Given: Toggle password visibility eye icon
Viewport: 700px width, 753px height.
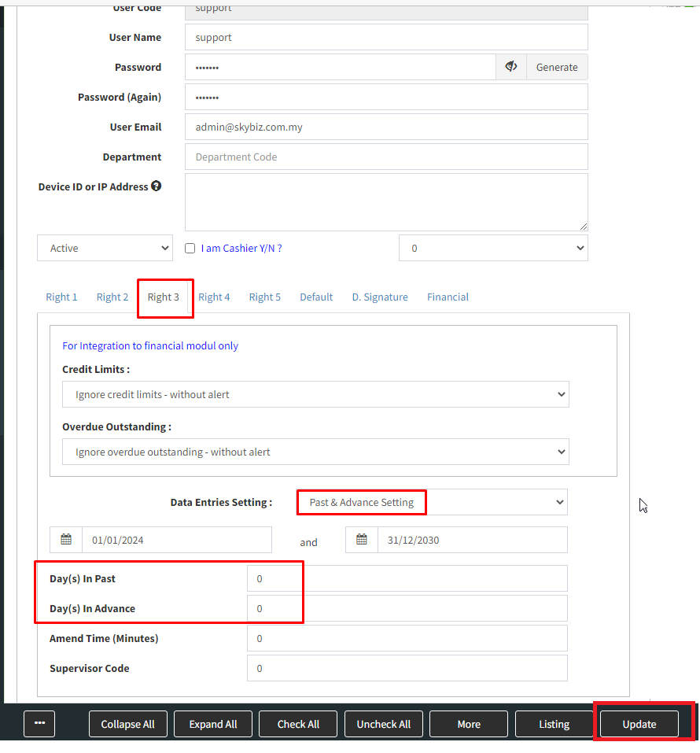Looking at the screenshot, I should 510,67.
